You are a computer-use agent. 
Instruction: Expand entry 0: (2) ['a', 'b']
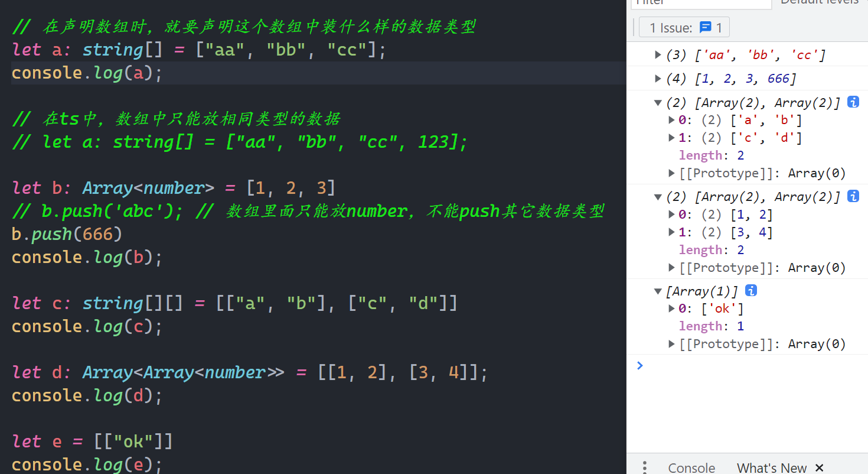pyautogui.click(x=671, y=120)
